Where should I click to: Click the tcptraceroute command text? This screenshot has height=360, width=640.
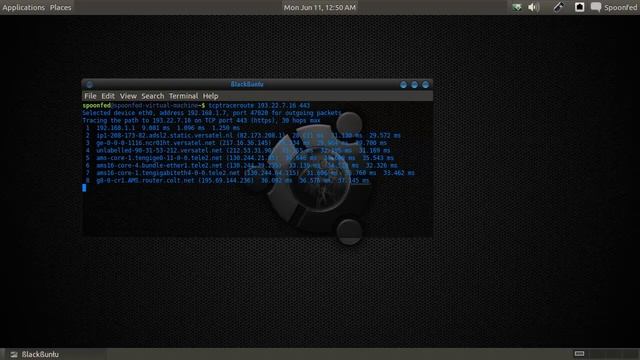(259, 105)
